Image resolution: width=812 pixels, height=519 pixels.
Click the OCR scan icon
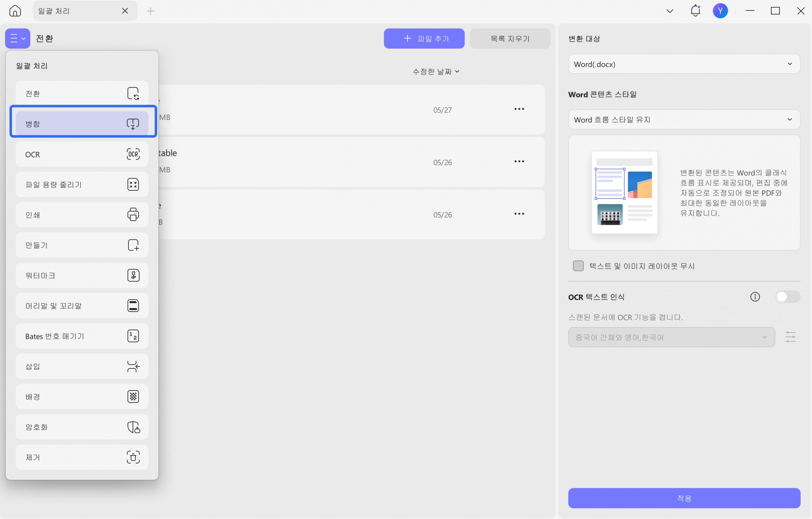133,154
